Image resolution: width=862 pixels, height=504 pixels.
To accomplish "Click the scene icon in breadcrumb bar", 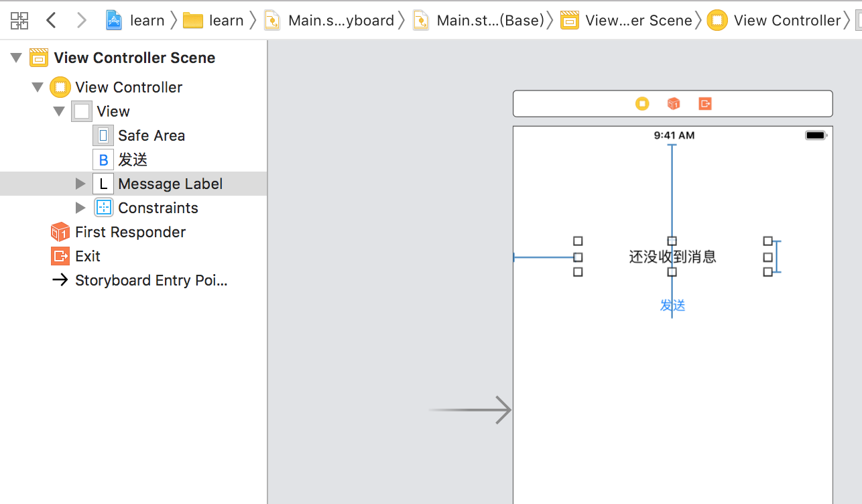I will click(x=570, y=21).
